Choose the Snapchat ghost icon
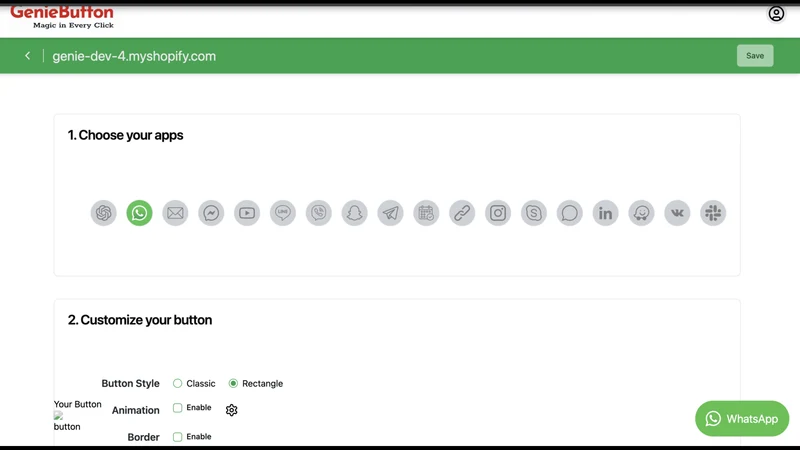800x450 pixels. point(355,213)
